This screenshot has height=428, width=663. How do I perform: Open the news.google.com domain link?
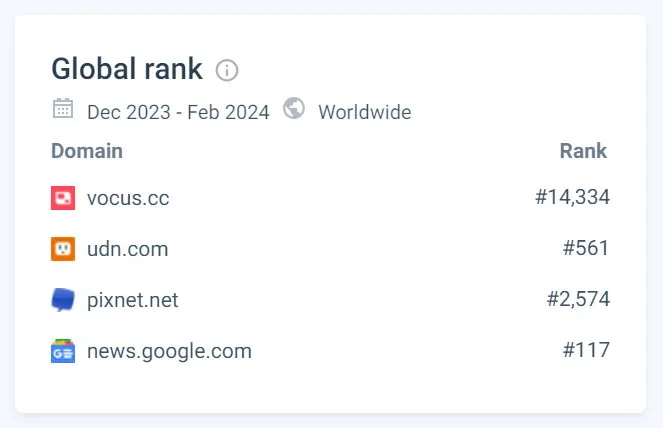pyautogui.click(x=169, y=351)
